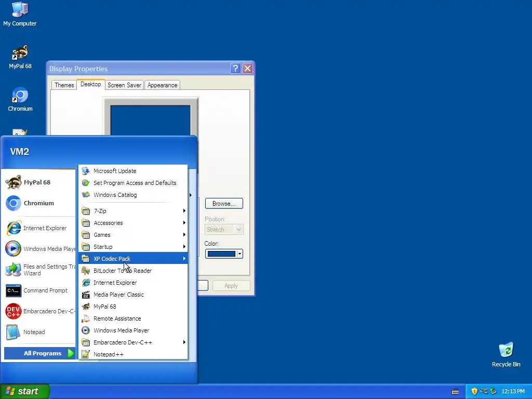
Task: Click the Help question mark in Display Properties
Action: coord(235,69)
